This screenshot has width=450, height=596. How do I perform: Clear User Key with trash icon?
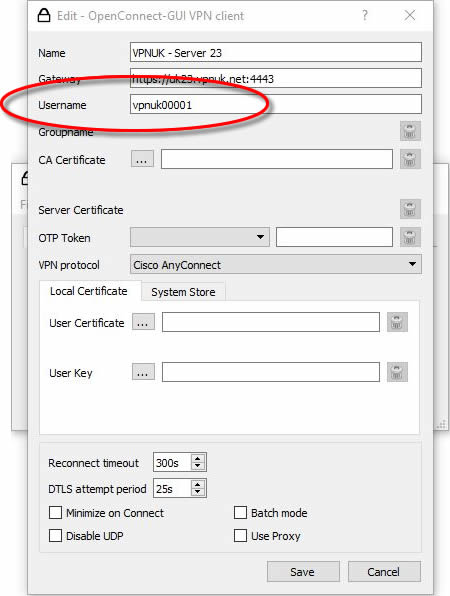coord(397,372)
